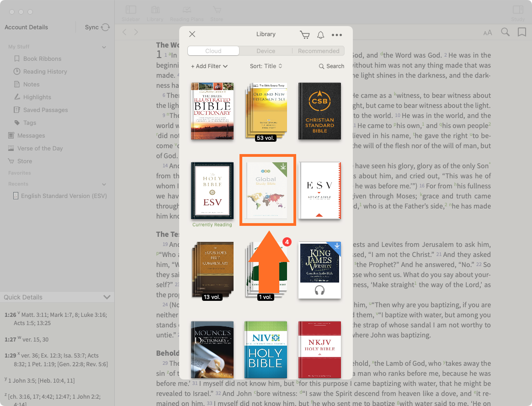Open the store cart icon in Library
The image size is (532, 406).
pyautogui.click(x=305, y=35)
